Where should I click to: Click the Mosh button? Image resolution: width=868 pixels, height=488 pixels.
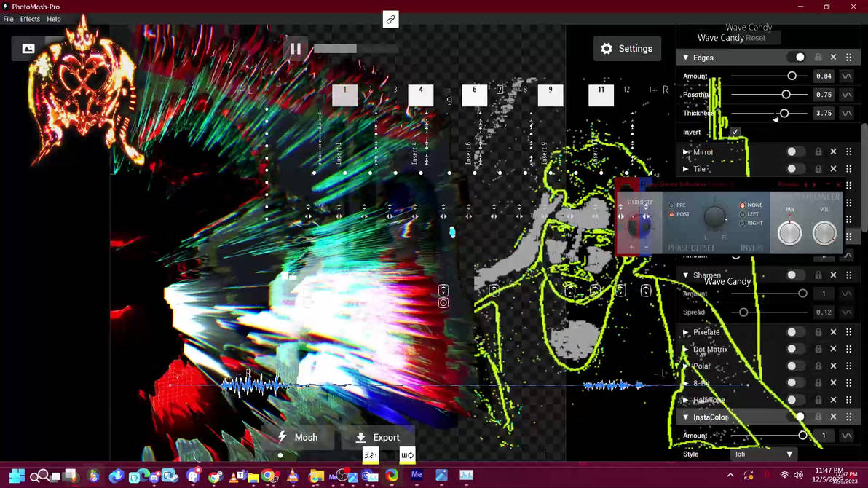pyautogui.click(x=299, y=437)
